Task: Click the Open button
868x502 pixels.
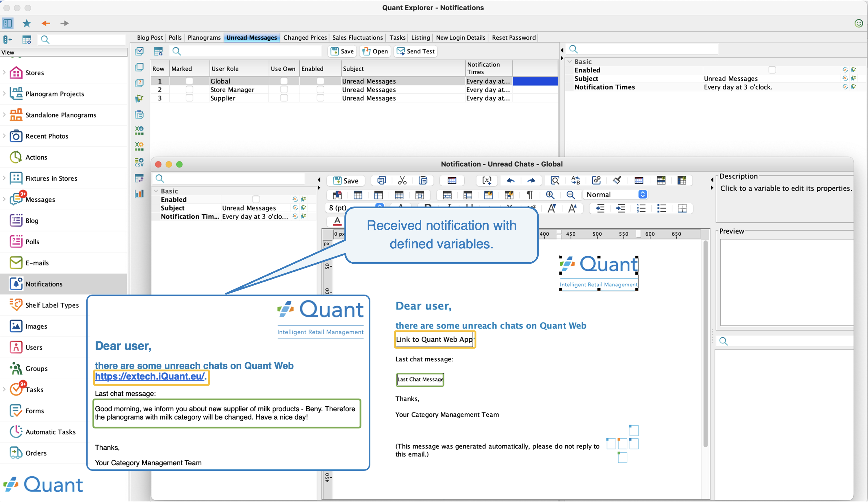Action: click(x=375, y=51)
